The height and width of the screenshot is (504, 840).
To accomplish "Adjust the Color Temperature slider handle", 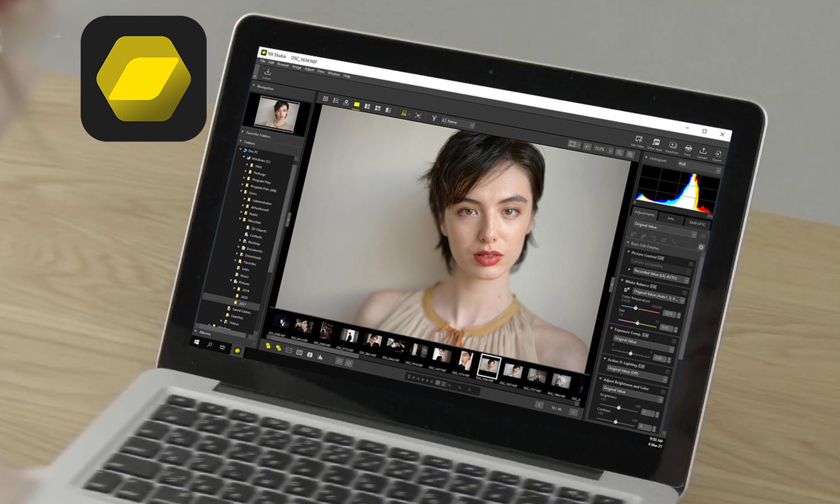I will [635, 307].
